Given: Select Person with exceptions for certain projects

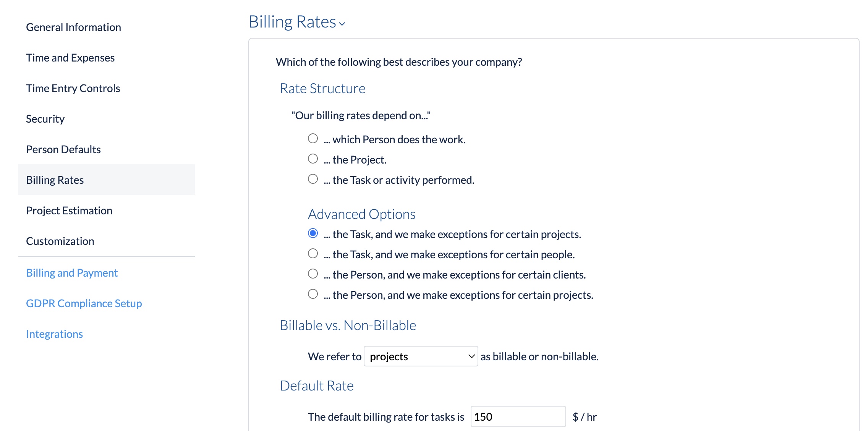Looking at the screenshot, I should 313,294.
